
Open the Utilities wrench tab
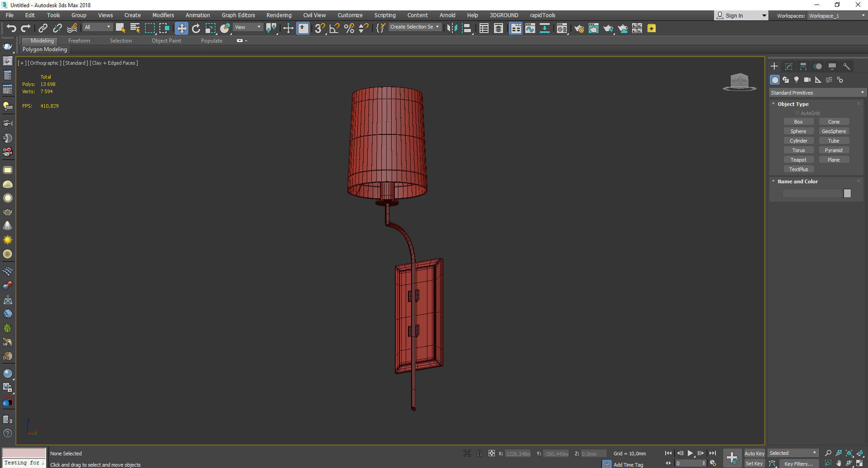pos(847,67)
